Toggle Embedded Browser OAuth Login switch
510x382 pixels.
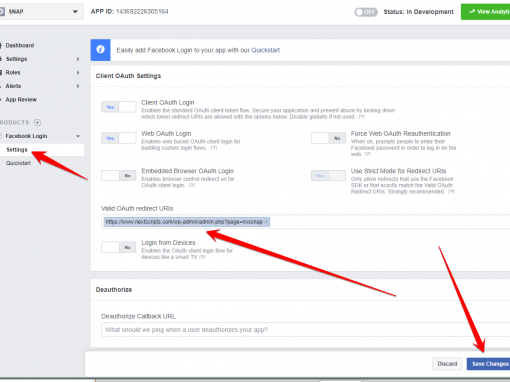119,176
